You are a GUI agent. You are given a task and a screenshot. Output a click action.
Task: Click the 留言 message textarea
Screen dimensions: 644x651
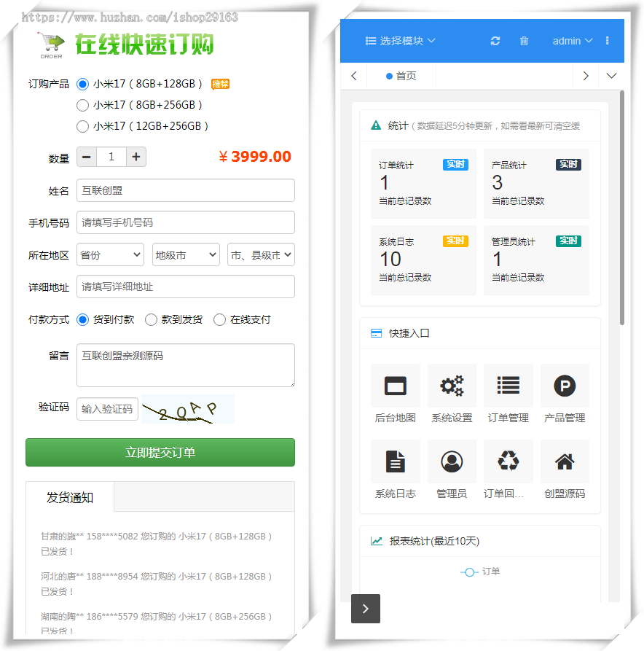point(186,365)
